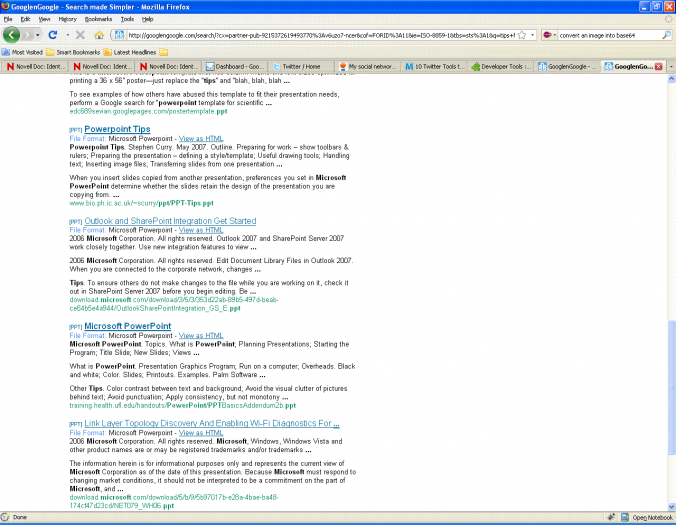Open the History menu

pyautogui.click(x=68, y=19)
